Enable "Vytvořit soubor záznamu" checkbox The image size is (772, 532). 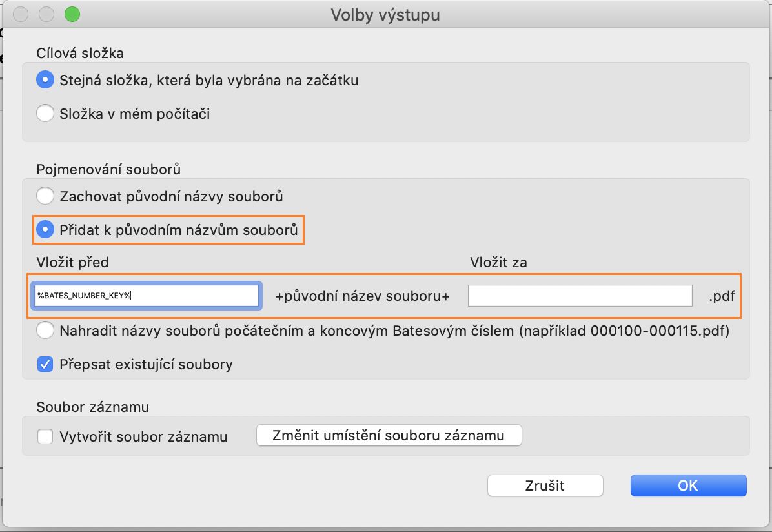(x=45, y=436)
